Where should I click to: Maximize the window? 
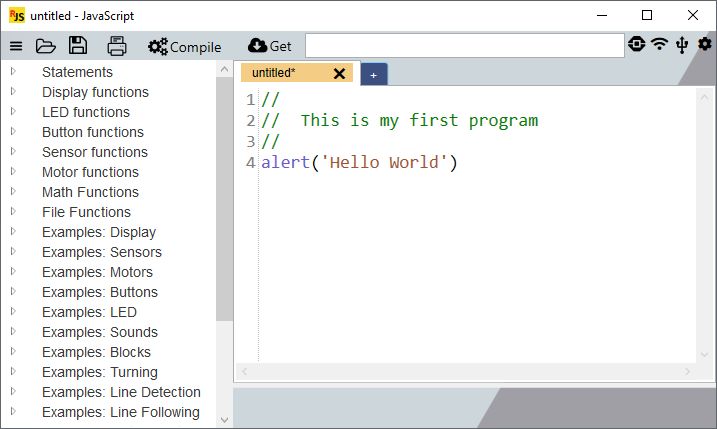647,15
